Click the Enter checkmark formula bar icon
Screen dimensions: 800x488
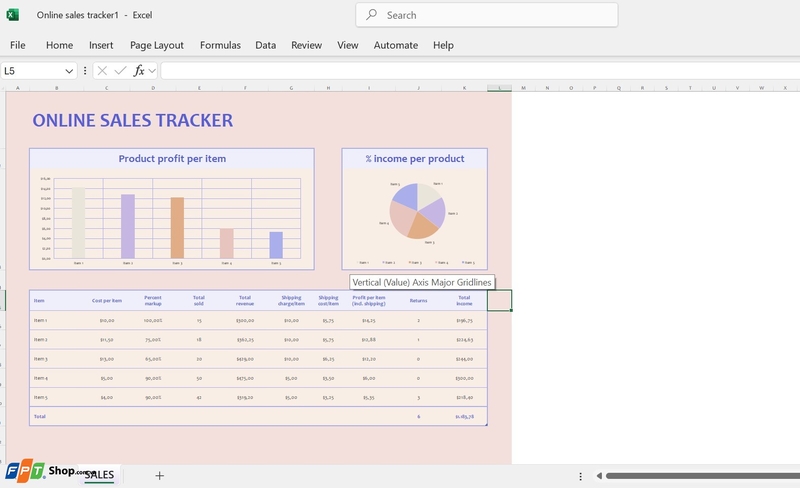(x=120, y=71)
